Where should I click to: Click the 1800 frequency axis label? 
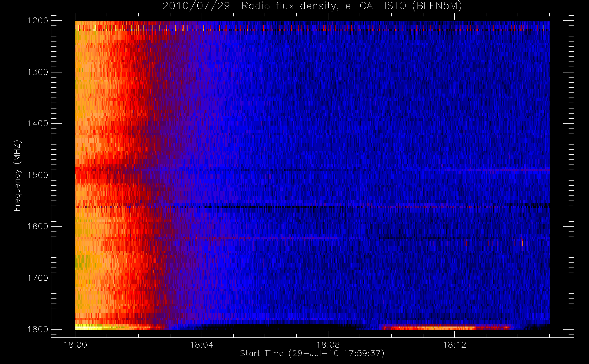coord(38,329)
